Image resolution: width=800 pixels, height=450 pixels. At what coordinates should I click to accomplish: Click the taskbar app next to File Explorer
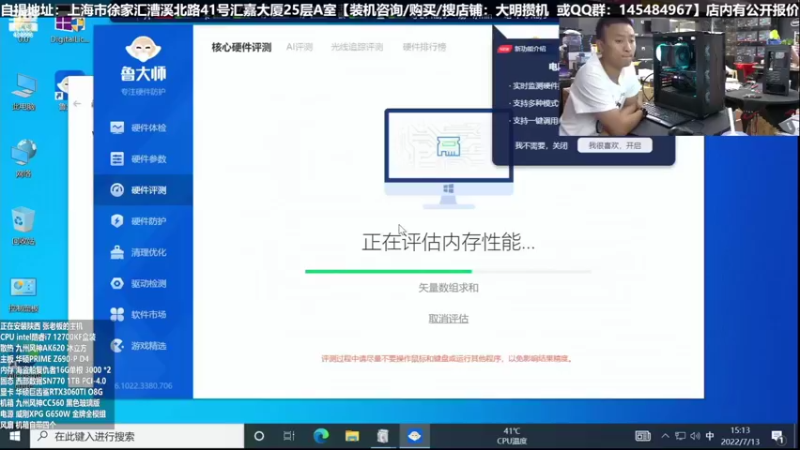tap(383, 436)
